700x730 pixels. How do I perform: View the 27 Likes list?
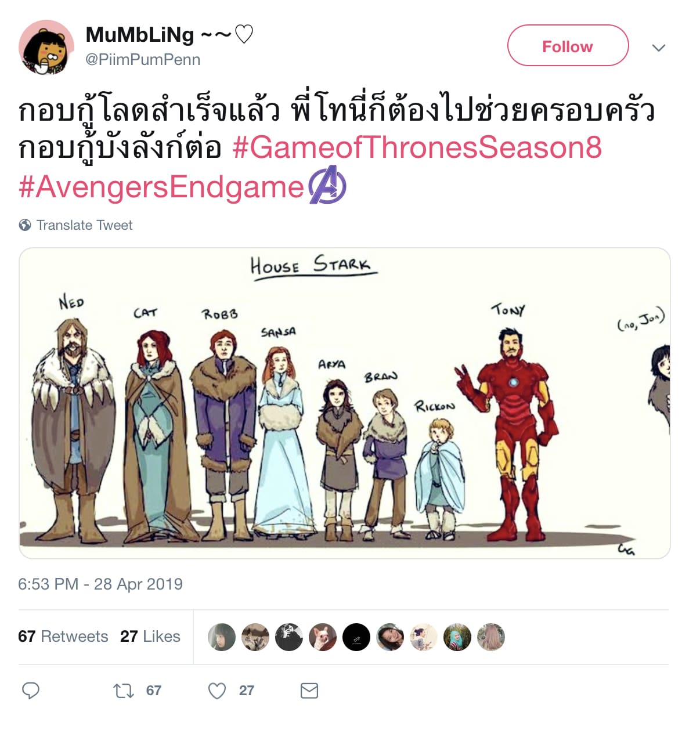point(150,637)
